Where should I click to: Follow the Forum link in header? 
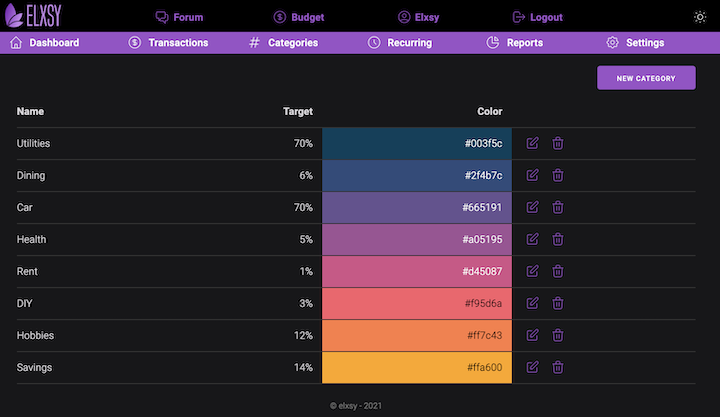(179, 17)
